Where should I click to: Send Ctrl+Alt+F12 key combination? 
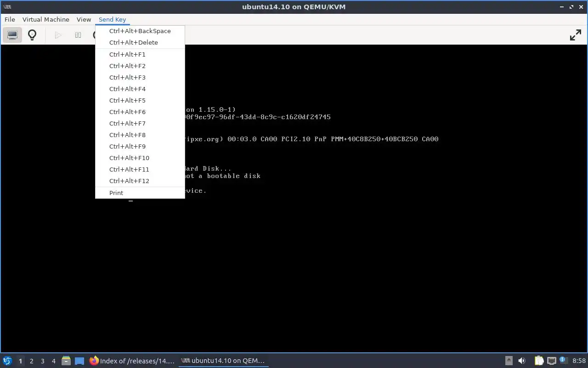(x=140, y=181)
